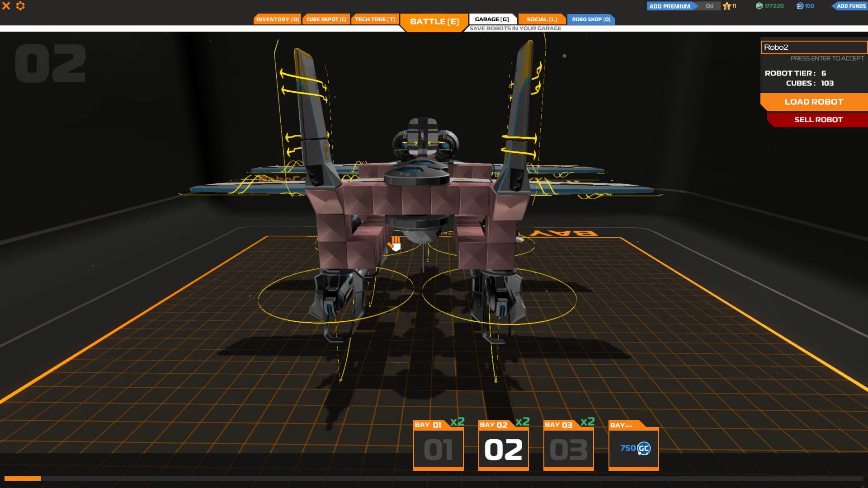868x488 pixels.
Task: Click the x2 multiplier badge on Bay 03
Action: tap(587, 422)
